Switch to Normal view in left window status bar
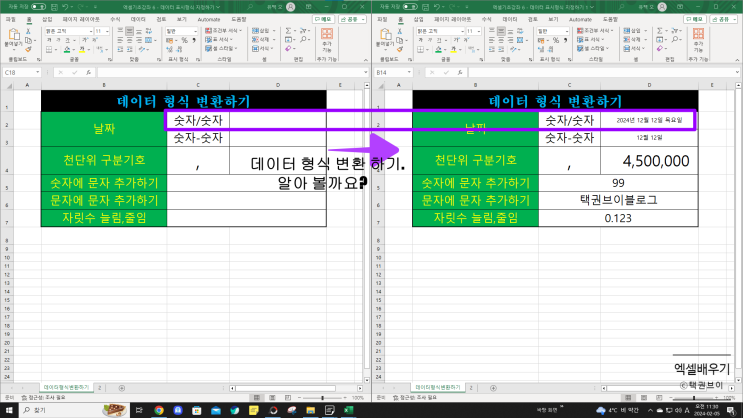Image resolution: width=743 pixels, height=418 pixels. 257,398
